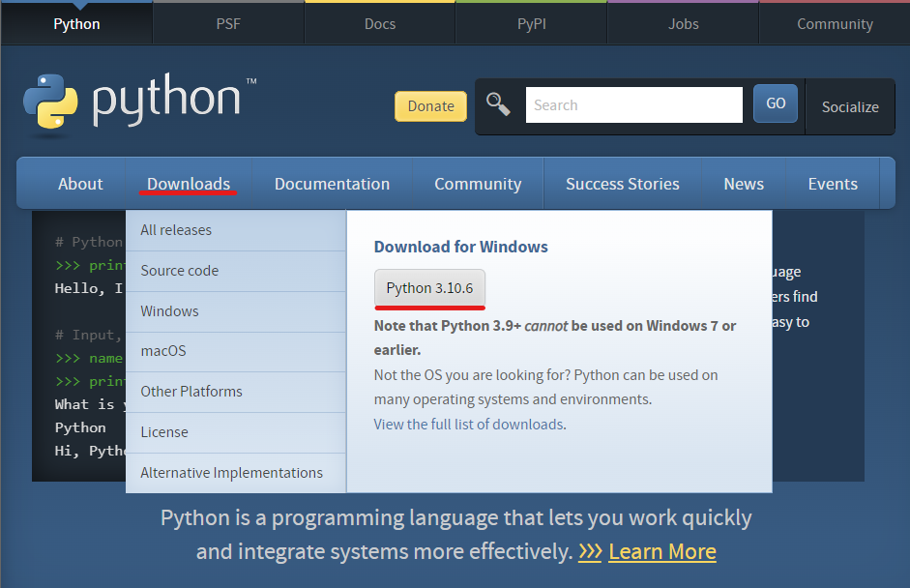
Task: Select Source code in Downloads submenu
Action: [x=236, y=271]
